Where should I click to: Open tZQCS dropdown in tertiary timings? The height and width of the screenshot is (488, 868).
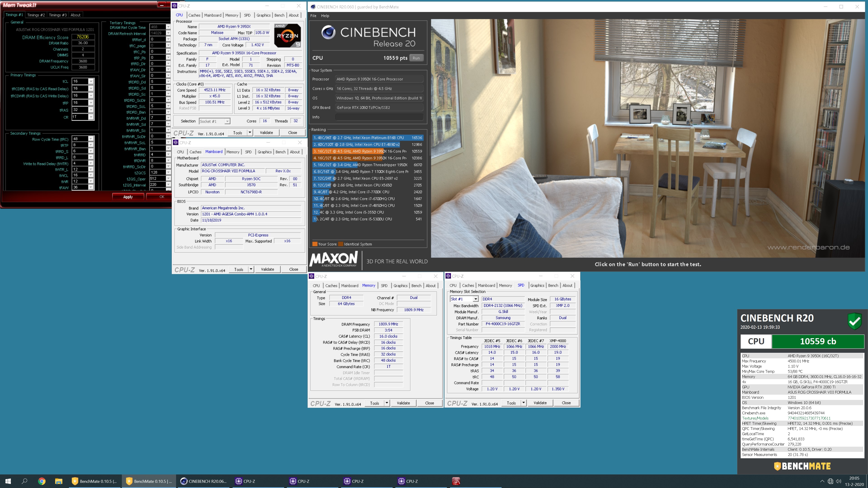coord(168,172)
